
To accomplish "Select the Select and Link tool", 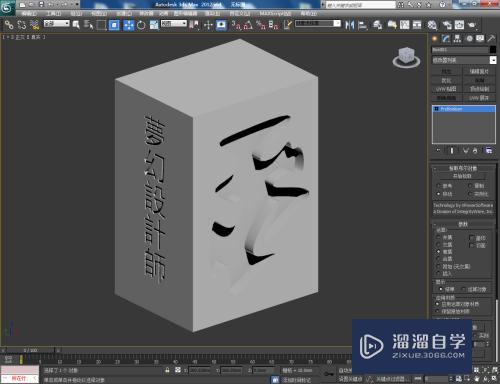I will 9,25.
